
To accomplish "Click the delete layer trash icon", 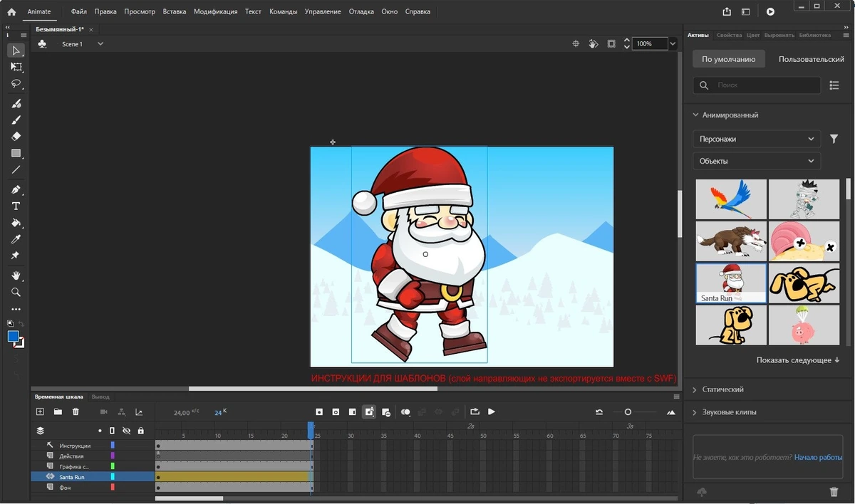I will 76,411.
